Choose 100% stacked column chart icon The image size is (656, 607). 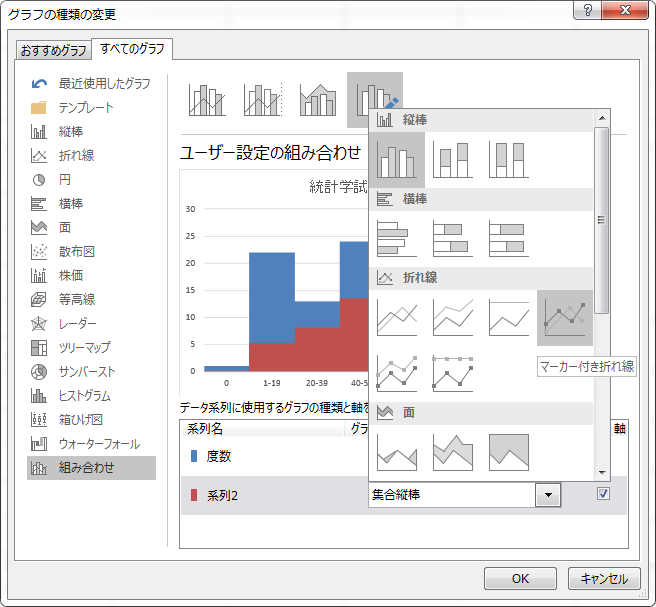pyautogui.click(x=509, y=160)
